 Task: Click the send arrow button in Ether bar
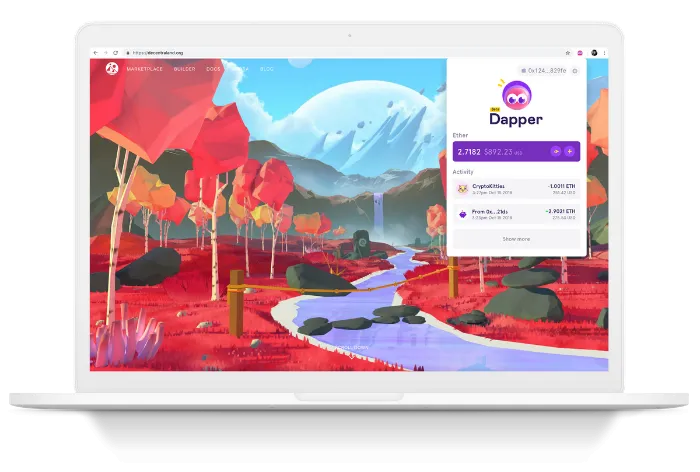[556, 151]
